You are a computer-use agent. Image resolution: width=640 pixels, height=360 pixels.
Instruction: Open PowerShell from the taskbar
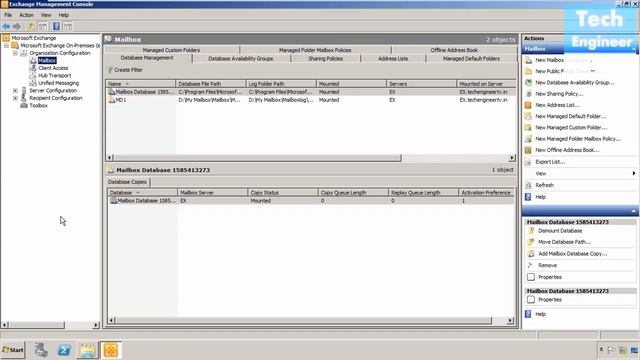click(x=64, y=350)
